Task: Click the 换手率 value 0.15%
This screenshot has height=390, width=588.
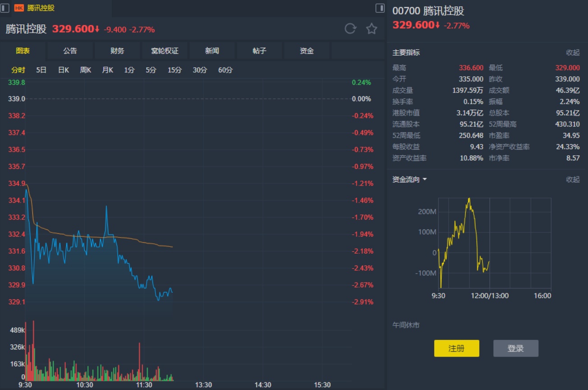Action: click(473, 102)
